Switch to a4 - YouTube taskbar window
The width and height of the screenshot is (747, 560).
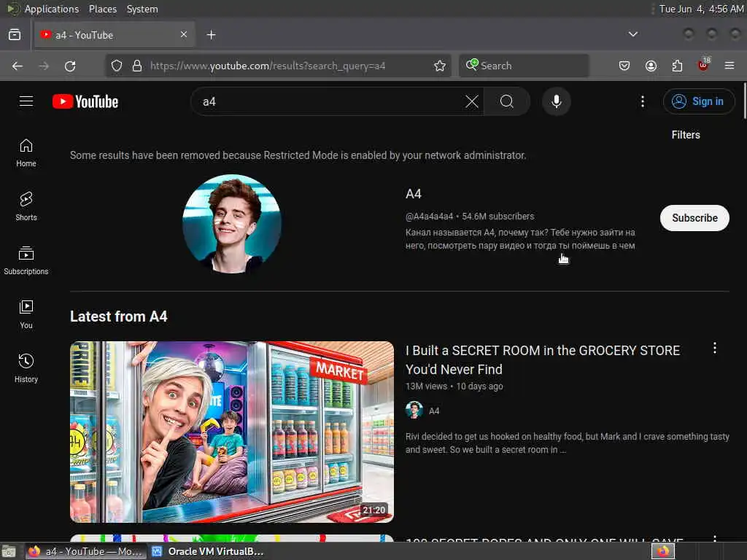86,551
